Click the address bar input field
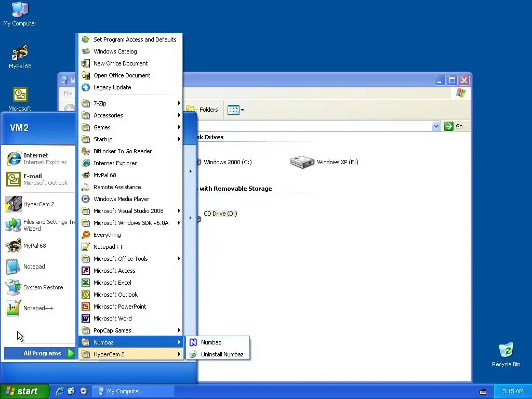The height and width of the screenshot is (399, 532). [x=314, y=126]
